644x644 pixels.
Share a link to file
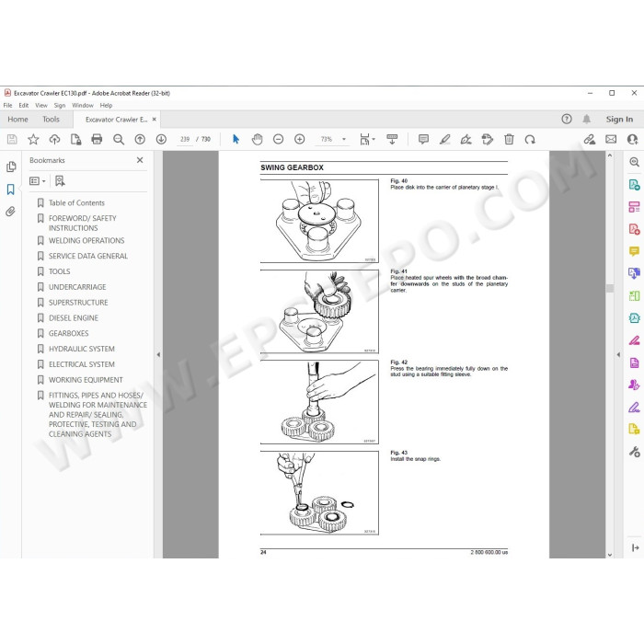click(x=590, y=140)
